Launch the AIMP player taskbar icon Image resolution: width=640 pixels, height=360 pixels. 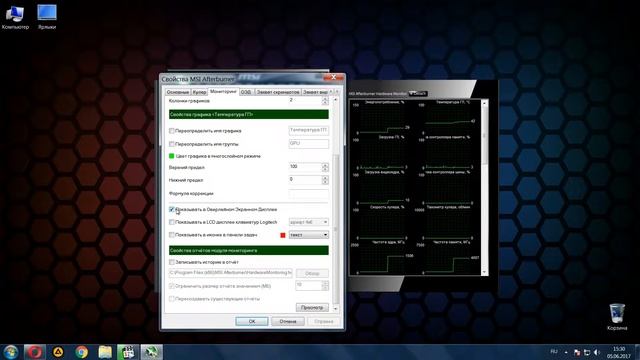point(58,352)
